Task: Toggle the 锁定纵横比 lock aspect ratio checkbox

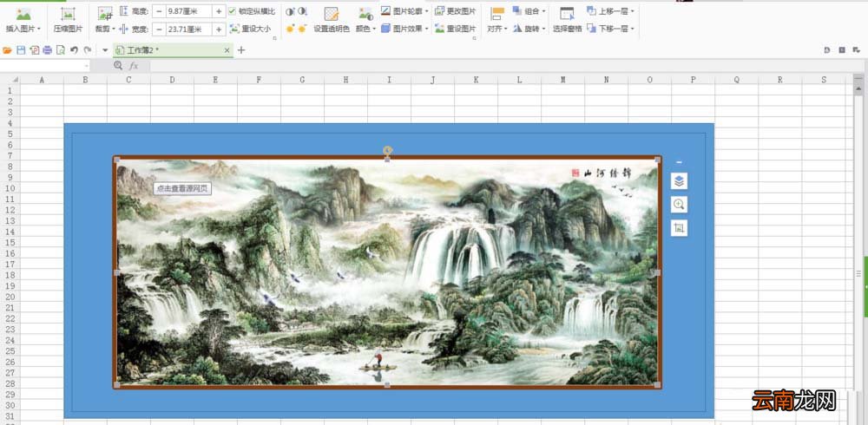Action: [232, 11]
